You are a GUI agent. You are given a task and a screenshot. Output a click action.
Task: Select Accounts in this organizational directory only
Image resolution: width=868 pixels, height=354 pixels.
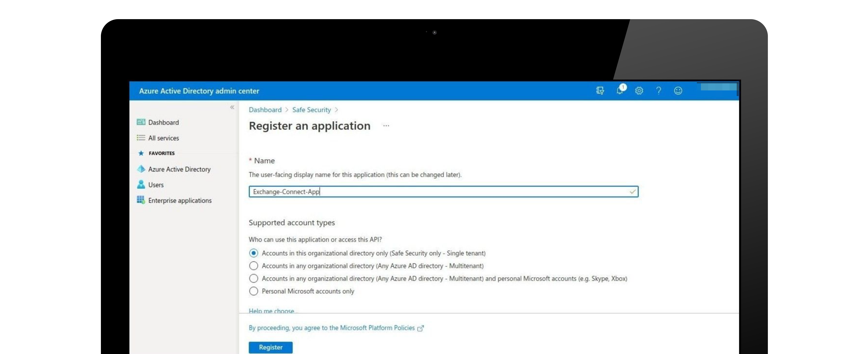pos(254,253)
